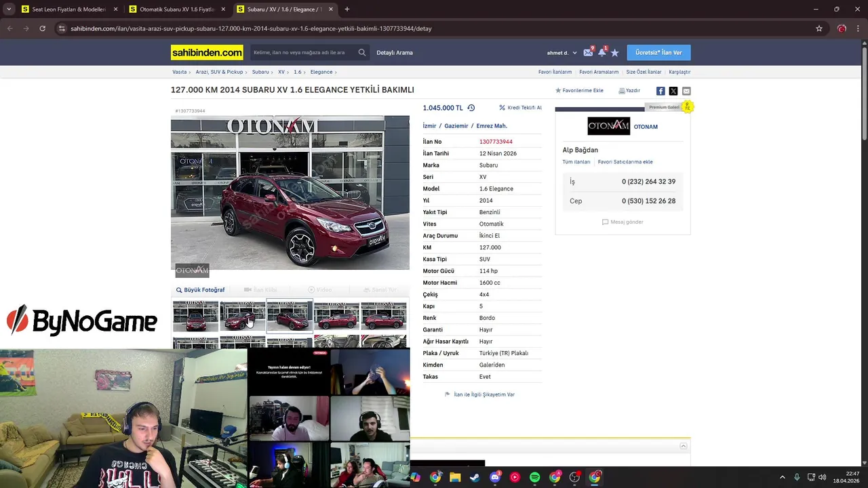Viewport: 868px width, 488px height.
Task: Click the İzmir location link
Action: point(429,126)
